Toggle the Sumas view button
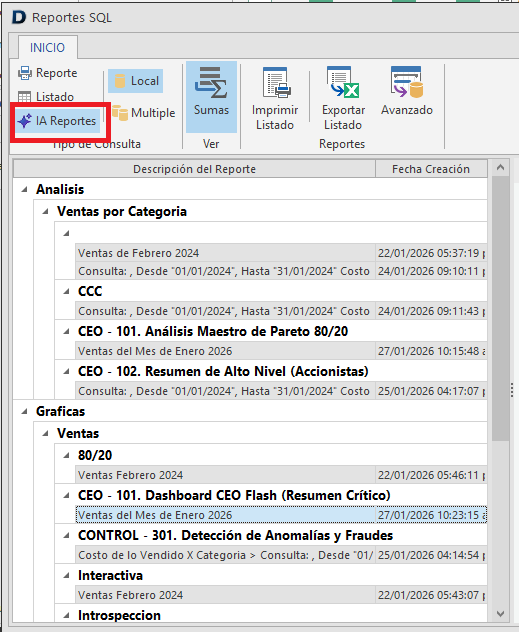The width and height of the screenshot is (519, 632). pos(211,97)
